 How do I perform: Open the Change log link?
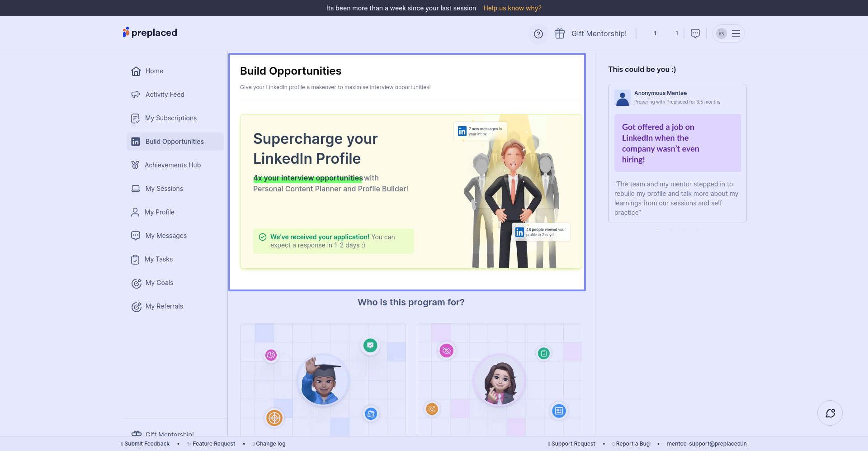click(269, 444)
